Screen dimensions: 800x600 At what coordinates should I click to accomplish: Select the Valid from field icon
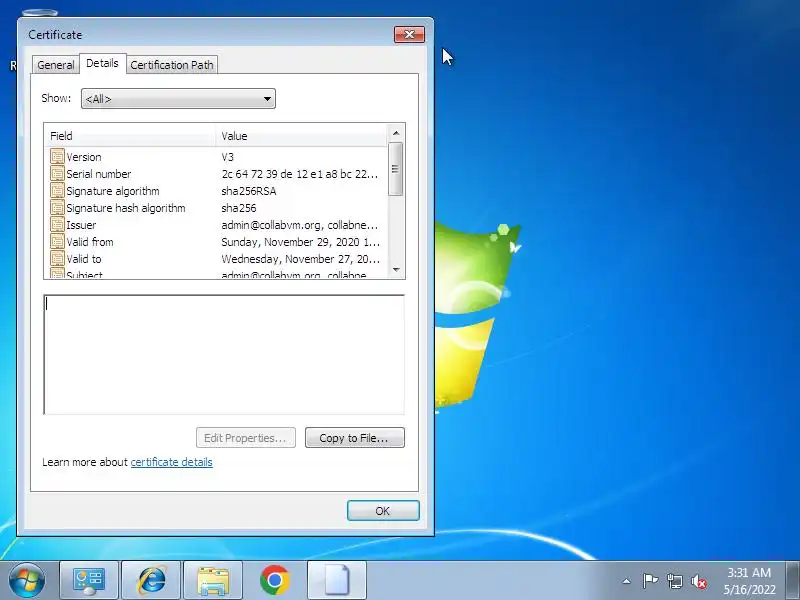(58, 242)
